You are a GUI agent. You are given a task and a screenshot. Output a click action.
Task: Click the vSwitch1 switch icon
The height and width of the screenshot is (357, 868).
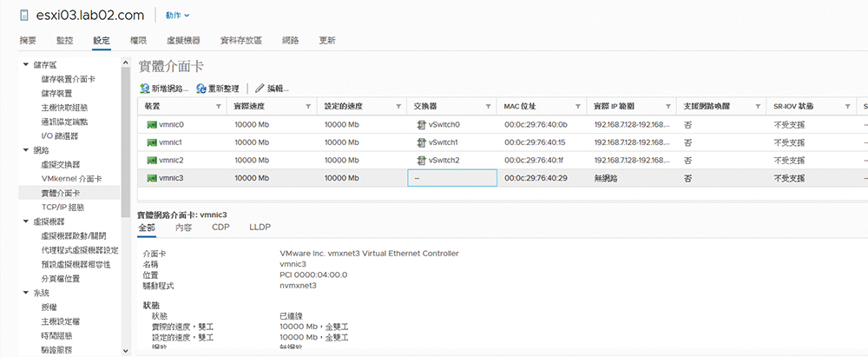[x=421, y=142]
